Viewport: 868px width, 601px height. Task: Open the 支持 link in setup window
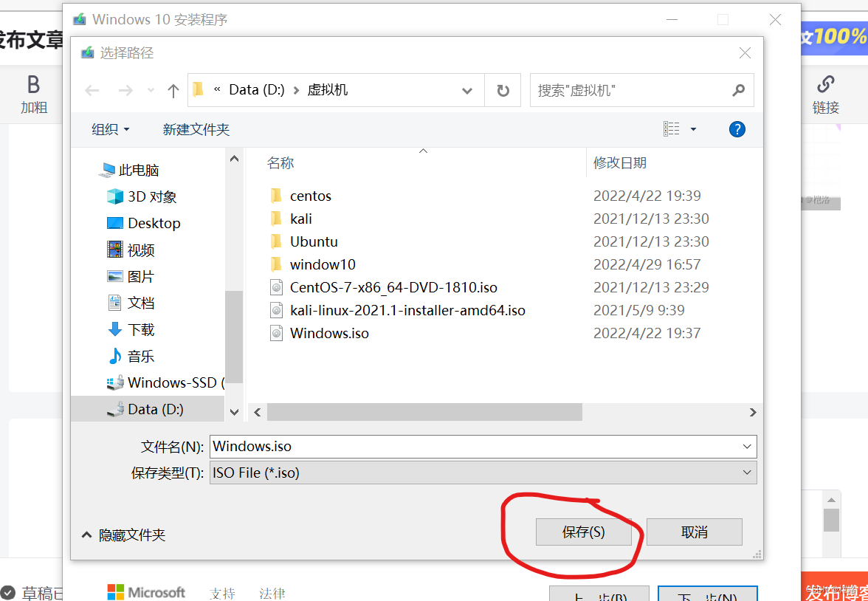[x=223, y=594]
